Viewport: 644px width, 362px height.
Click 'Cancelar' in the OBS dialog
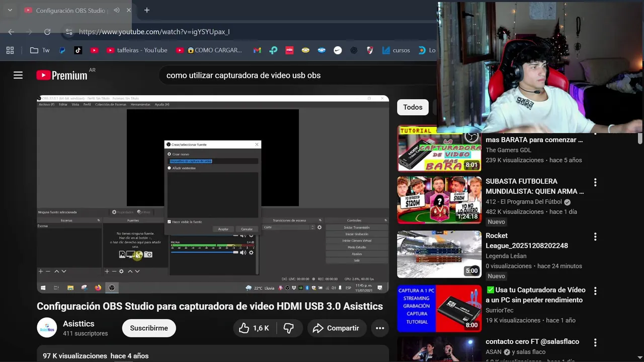[247, 229]
